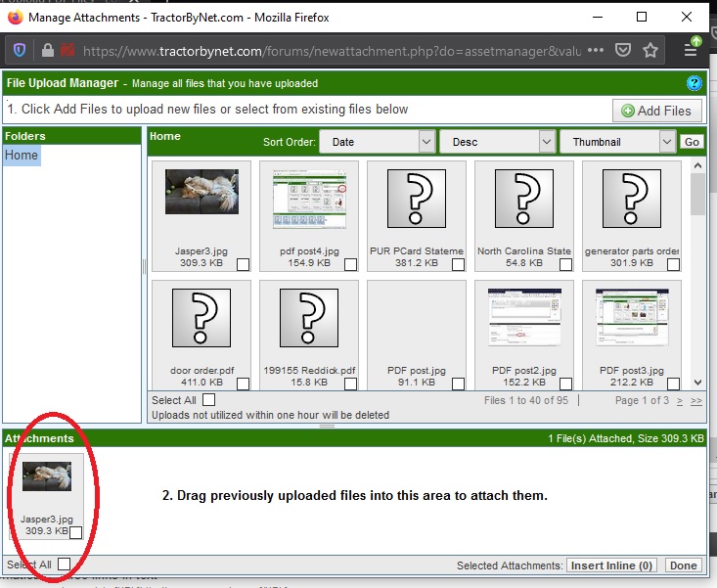Click the blue help question mark icon
Screen dimensions: 717x588
pyautogui.click(x=695, y=84)
